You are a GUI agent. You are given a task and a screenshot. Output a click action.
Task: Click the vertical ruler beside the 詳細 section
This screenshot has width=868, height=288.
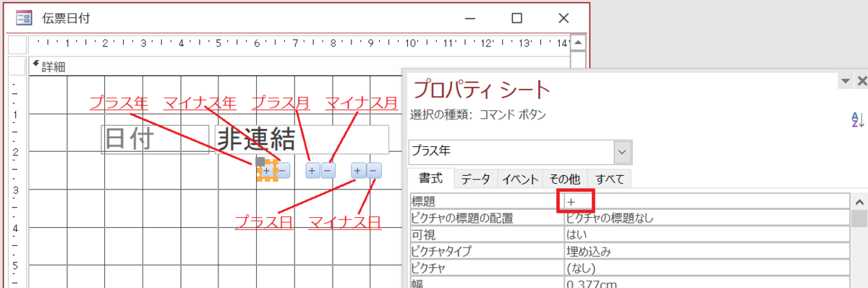point(17,181)
